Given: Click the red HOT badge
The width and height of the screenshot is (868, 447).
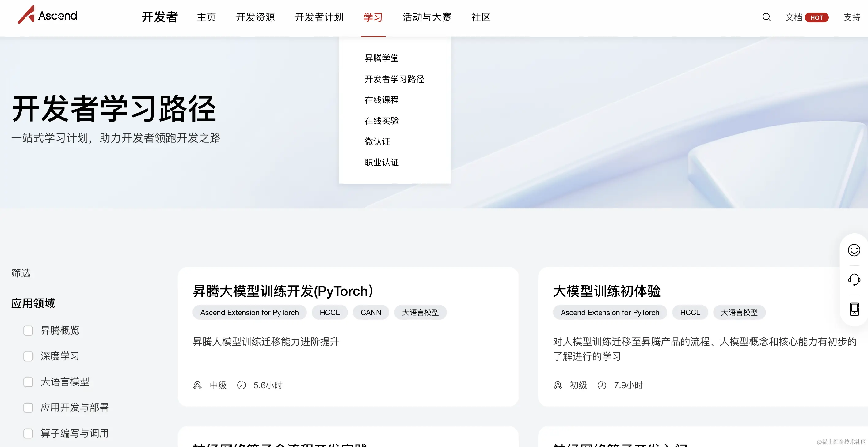Looking at the screenshot, I should 817,17.
